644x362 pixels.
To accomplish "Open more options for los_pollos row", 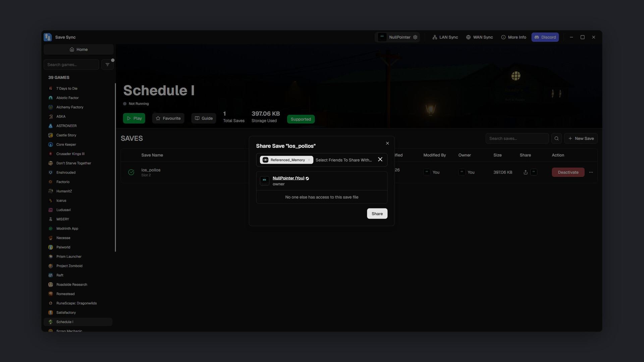I will (591, 172).
